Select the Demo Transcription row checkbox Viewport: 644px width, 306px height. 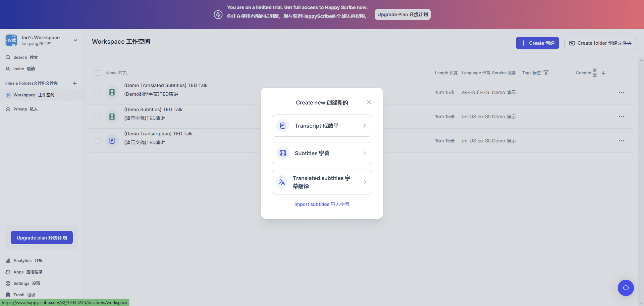pyautogui.click(x=97, y=141)
